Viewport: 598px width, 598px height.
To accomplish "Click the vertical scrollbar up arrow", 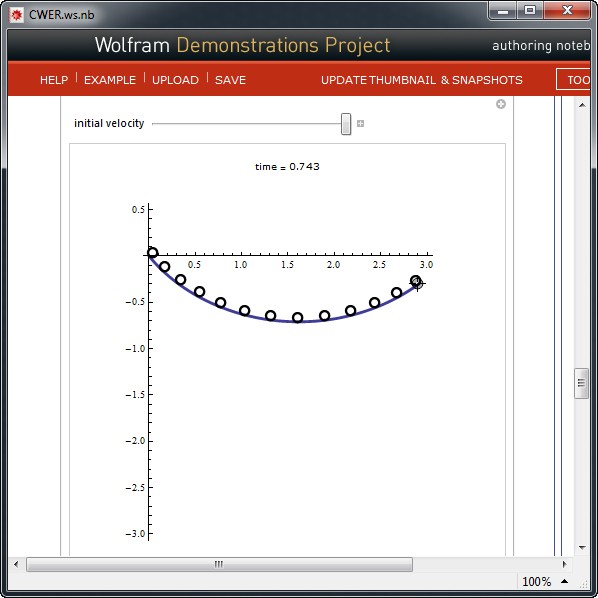I will pos(582,105).
